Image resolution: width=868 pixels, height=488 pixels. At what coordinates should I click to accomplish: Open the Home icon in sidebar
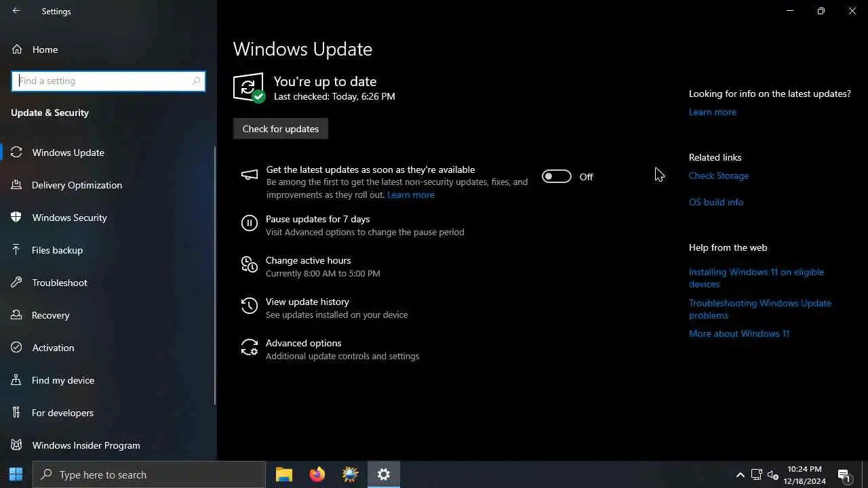pos(17,49)
